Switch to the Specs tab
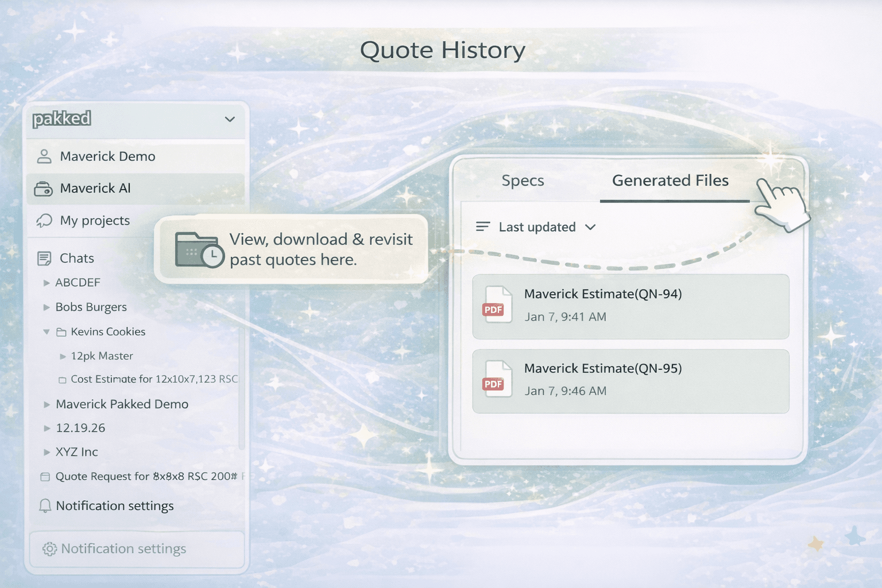The image size is (882, 588). pos(523,180)
